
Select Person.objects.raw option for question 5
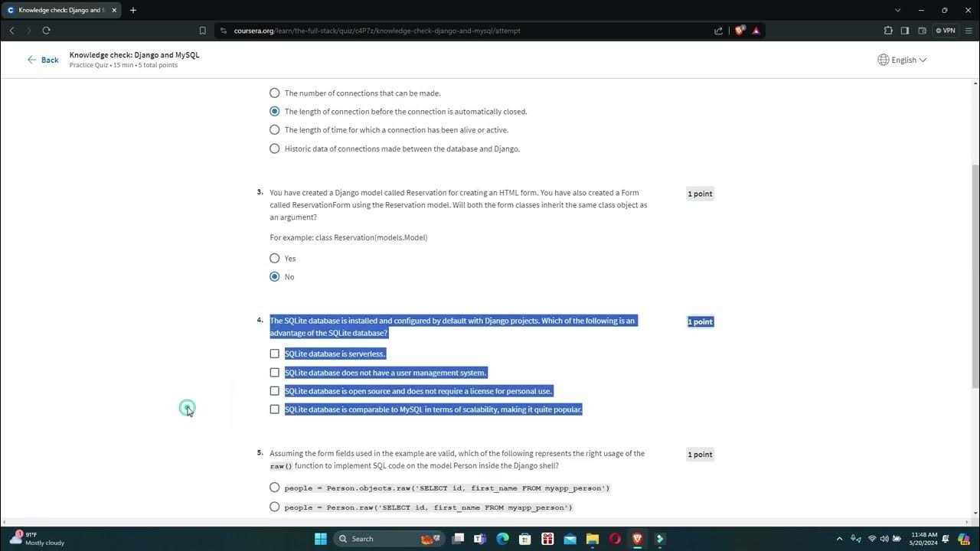[x=274, y=487]
